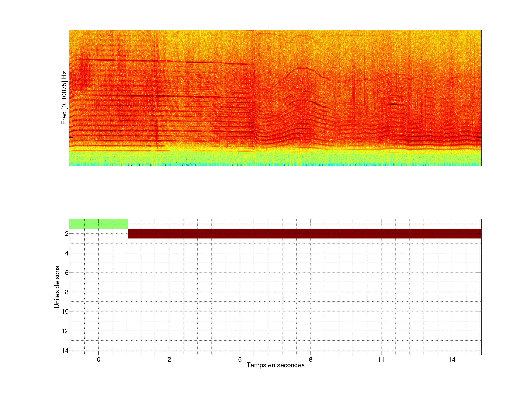Click the green sound unit 1 bar
Image resolution: width=532 pixels, height=399 pixels.
(x=98, y=224)
